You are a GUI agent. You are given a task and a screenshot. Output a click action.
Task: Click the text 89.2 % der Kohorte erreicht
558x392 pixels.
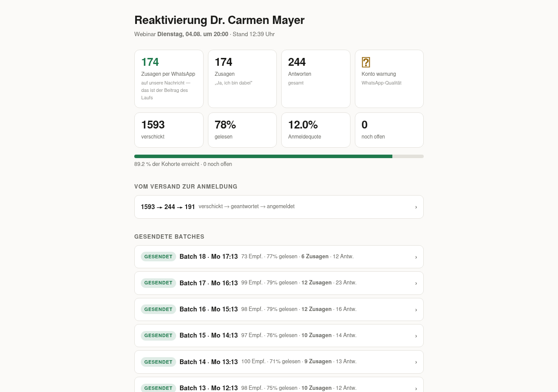pyautogui.click(x=167, y=164)
